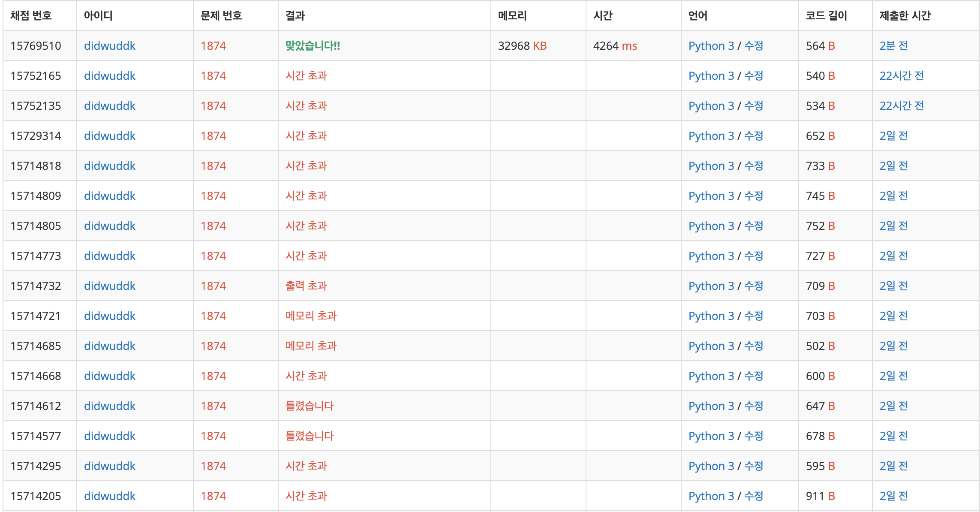The image size is (980, 512).
Task: Click 수정 link for 502 B submission
Action: (x=753, y=346)
